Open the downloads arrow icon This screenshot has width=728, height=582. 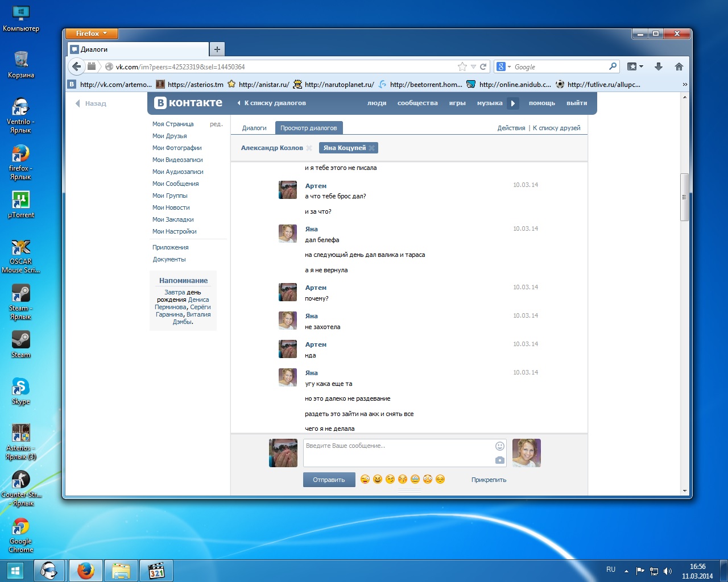(659, 66)
